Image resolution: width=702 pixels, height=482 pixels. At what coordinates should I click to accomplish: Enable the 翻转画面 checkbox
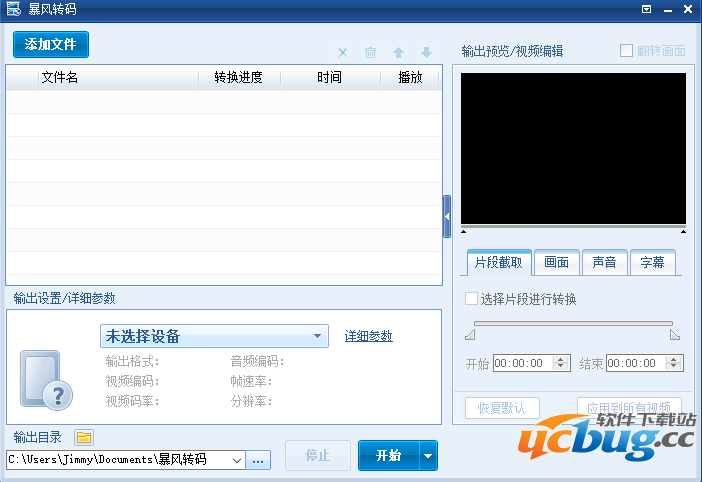click(627, 50)
